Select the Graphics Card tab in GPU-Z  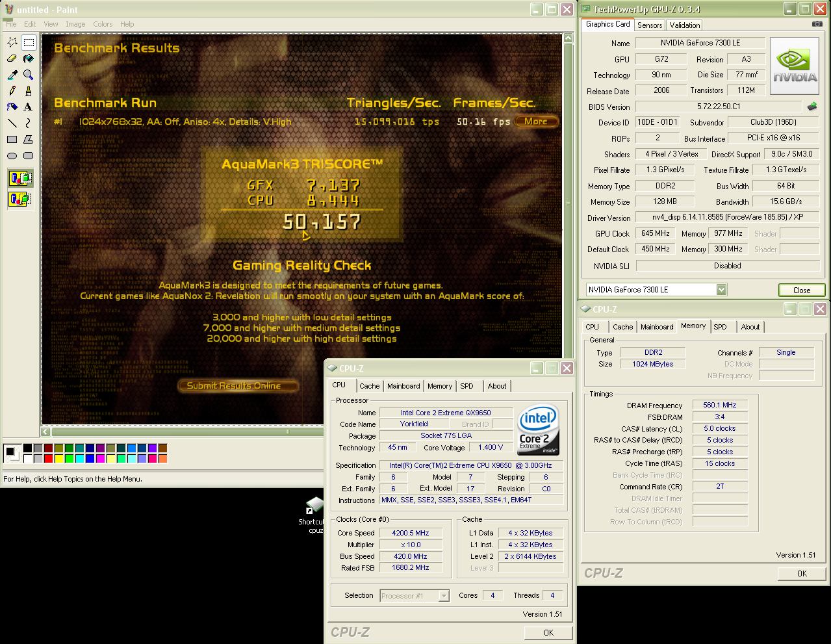pos(608,24)
